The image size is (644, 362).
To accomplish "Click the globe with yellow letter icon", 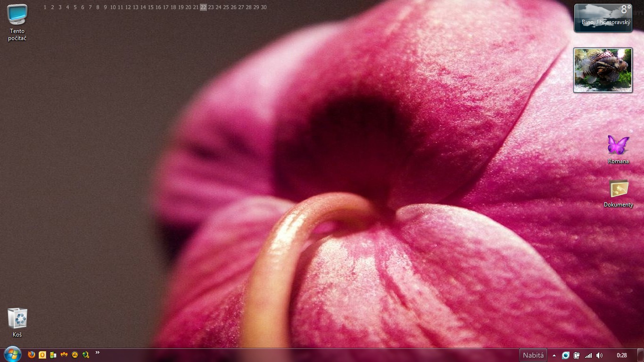I will (x=86, y=354).
